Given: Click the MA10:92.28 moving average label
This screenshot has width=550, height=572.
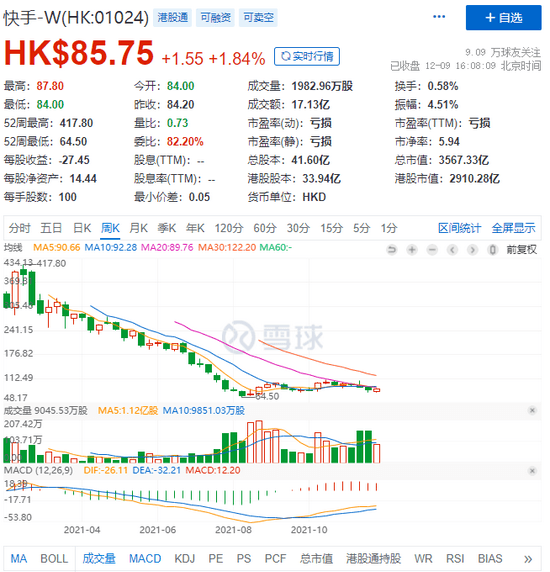Looking at the screenshot, I should [x=111, y=247].
